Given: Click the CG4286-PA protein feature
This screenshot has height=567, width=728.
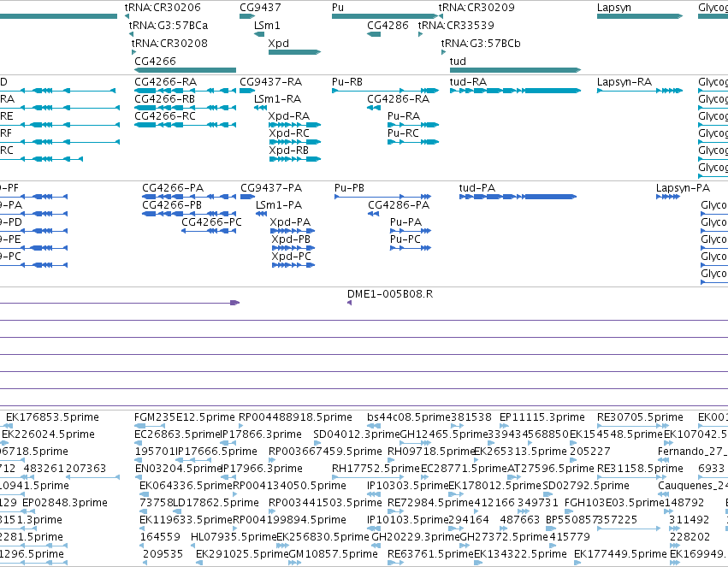Looking at the screenshot, I should (x=374, y=214).
